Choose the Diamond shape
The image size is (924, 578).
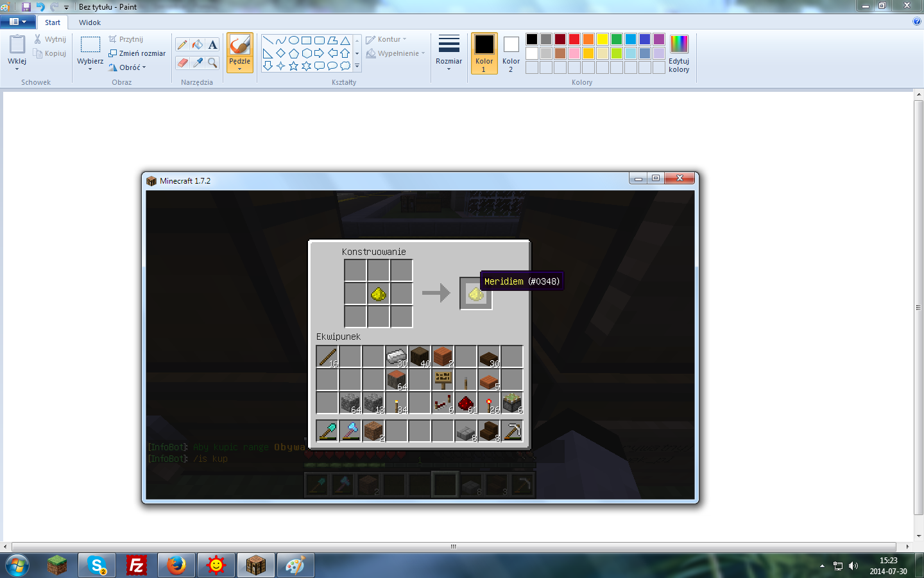(281, 53)
